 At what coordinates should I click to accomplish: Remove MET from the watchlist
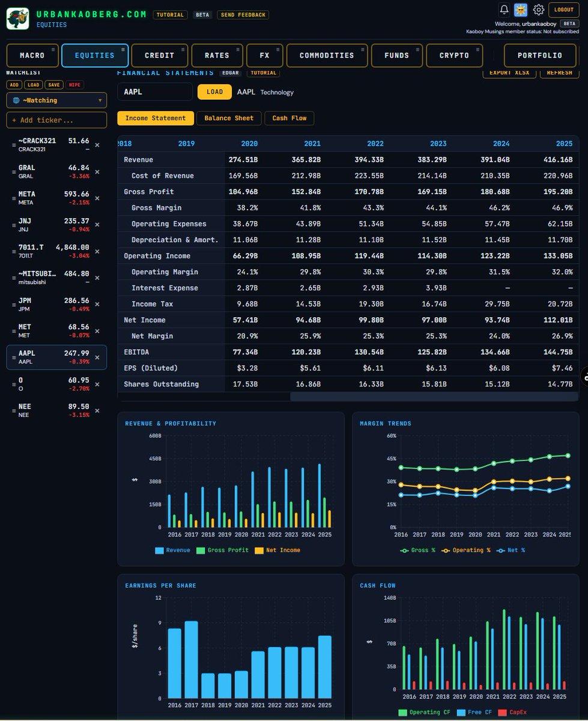click(97, 330)
